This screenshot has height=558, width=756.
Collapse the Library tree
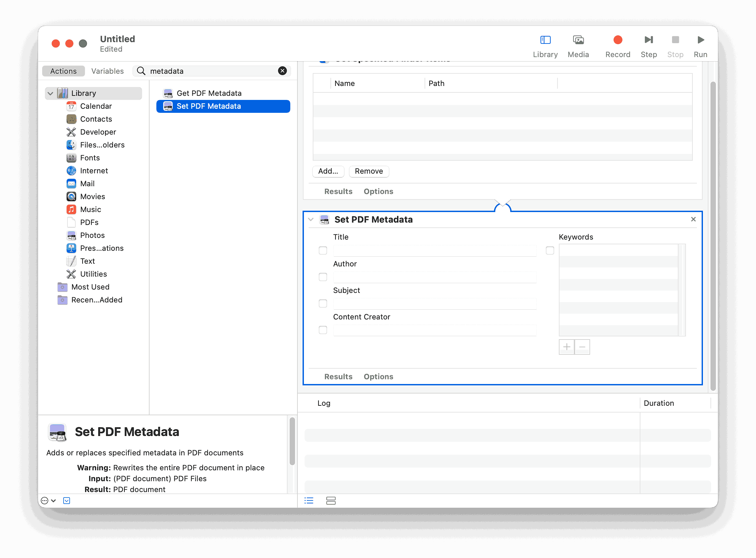pyautogui.click(x=50, y=93)
